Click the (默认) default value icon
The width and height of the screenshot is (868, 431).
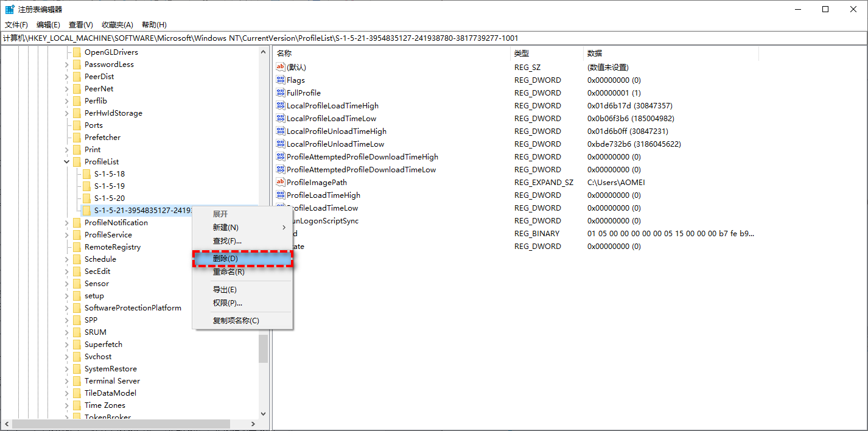281,67
